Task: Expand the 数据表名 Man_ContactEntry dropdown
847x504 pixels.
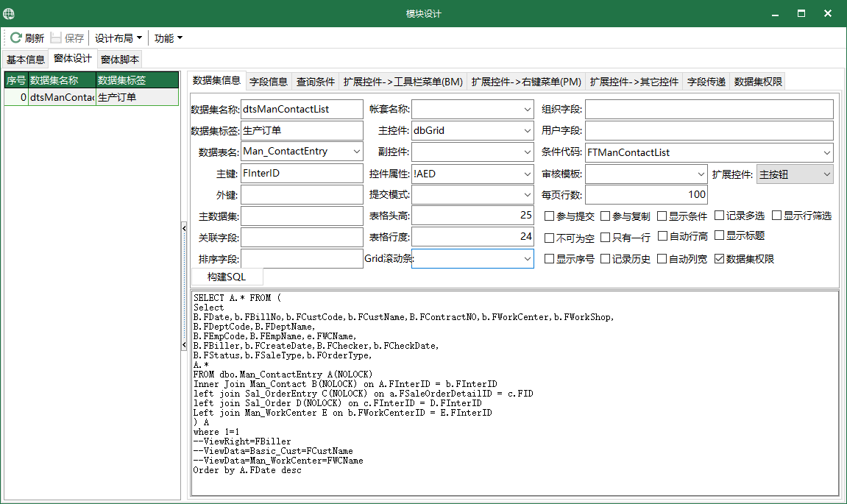Action: coord(356,152)
